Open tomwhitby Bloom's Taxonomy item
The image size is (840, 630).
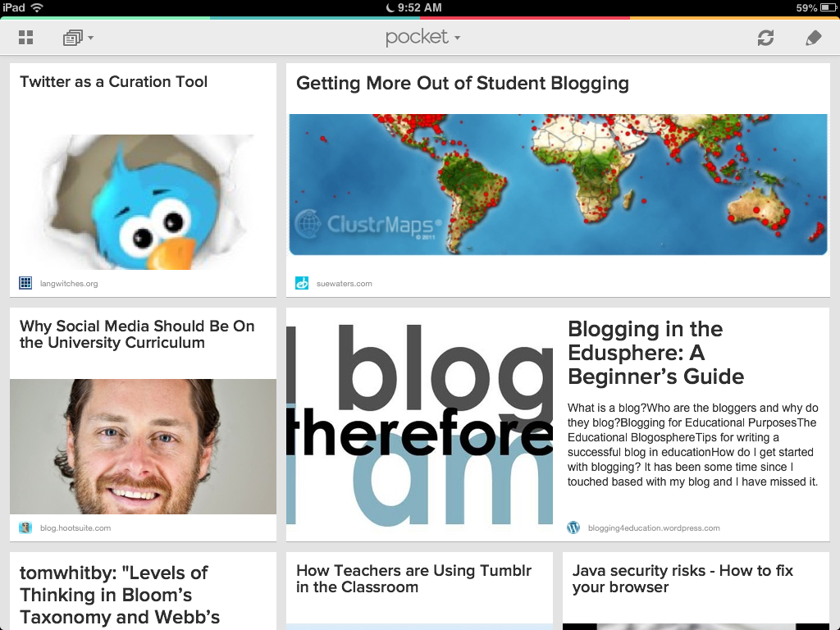coord(120,595)
